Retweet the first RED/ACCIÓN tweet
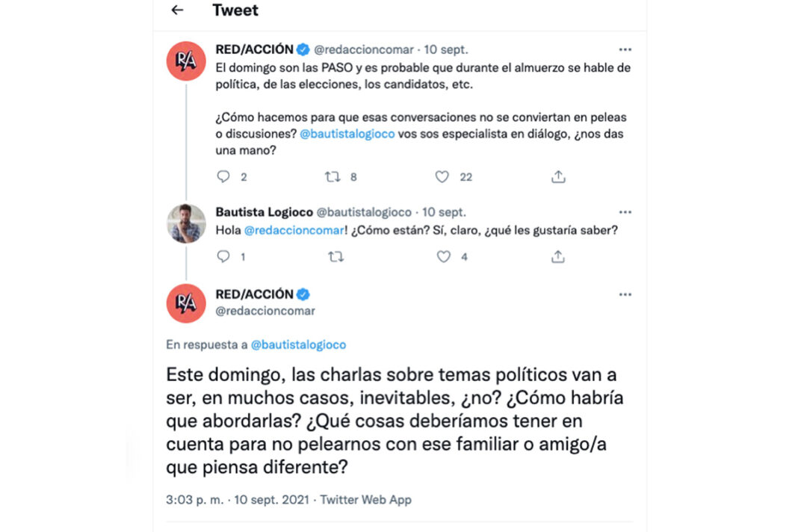The image size is (798, 532). point(332,177)
